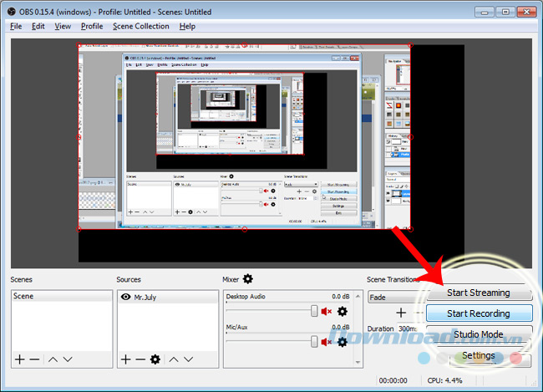Remove the selected scene with minus

(34, 359)
